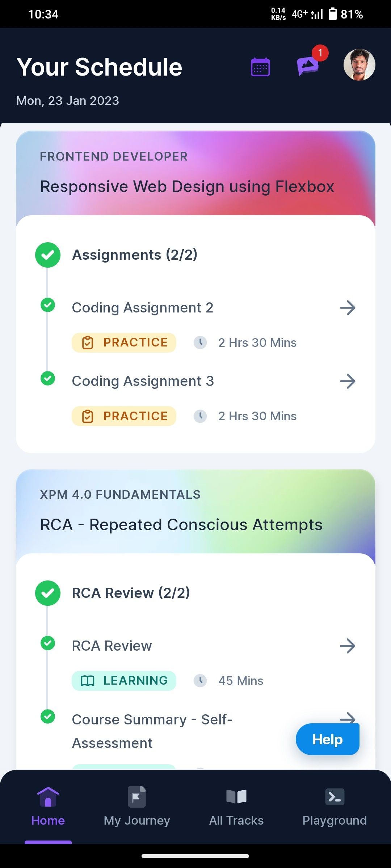Tap the PRACTICE tag under Coding Assignment 2
This screenshot has width=391, height=868.
click(x=124, y=342)
